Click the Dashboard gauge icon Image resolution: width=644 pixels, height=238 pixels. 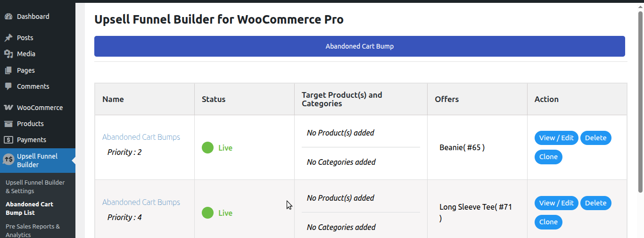click(x=8, y=17)
